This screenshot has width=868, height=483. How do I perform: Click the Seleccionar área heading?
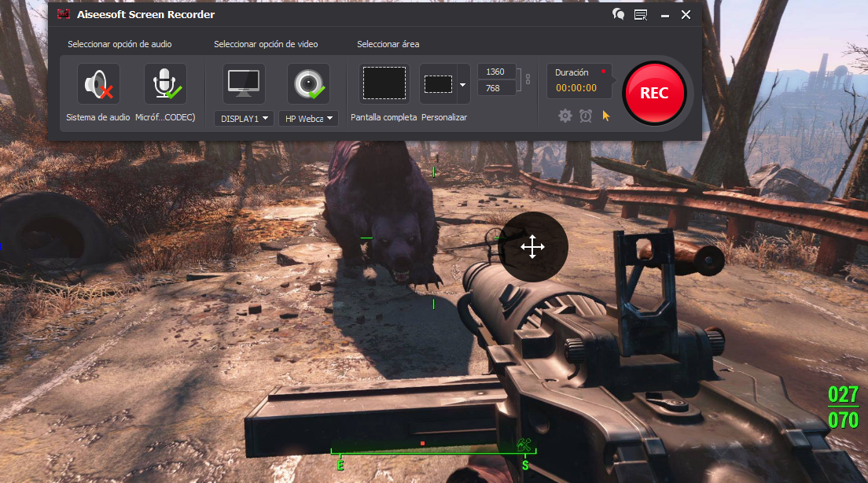[388, 44]
